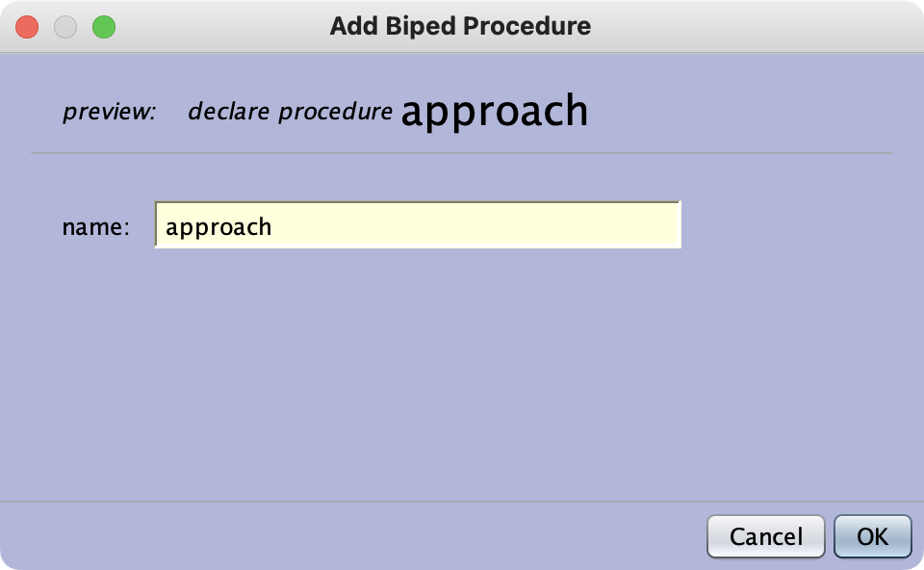Image resolution: width=924 pixels, height=570 pixels.
Task: Click the word 'Add' in the title bar
Action: click(350, 26)
